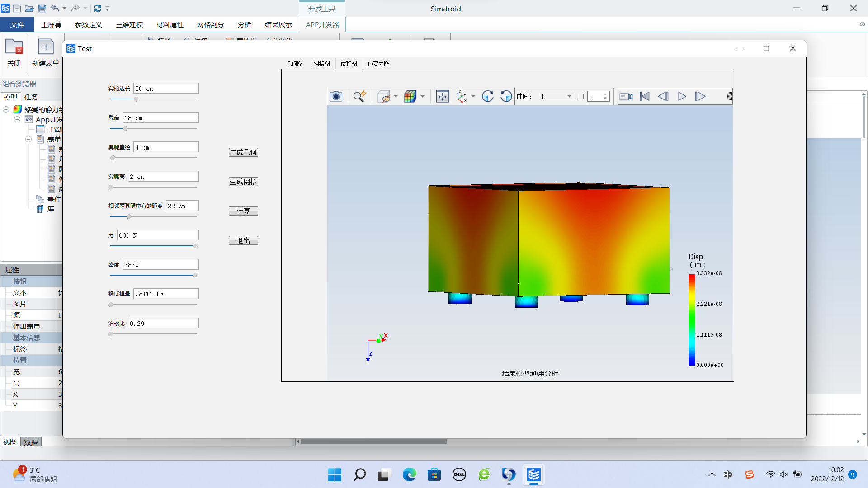Screen dimensions: 868x488
Task: Open the 文件 menu
Action: pos(17,24)
